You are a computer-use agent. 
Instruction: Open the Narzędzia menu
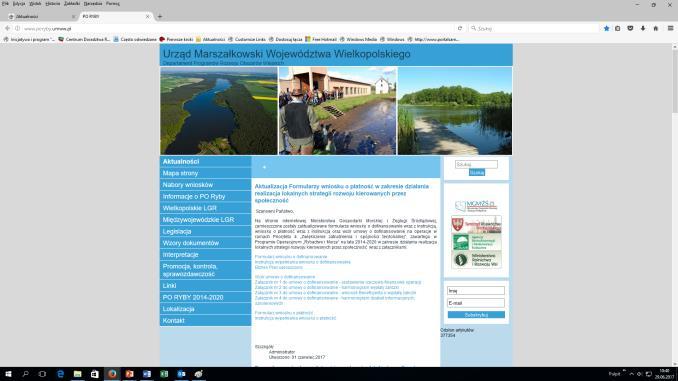93,3
